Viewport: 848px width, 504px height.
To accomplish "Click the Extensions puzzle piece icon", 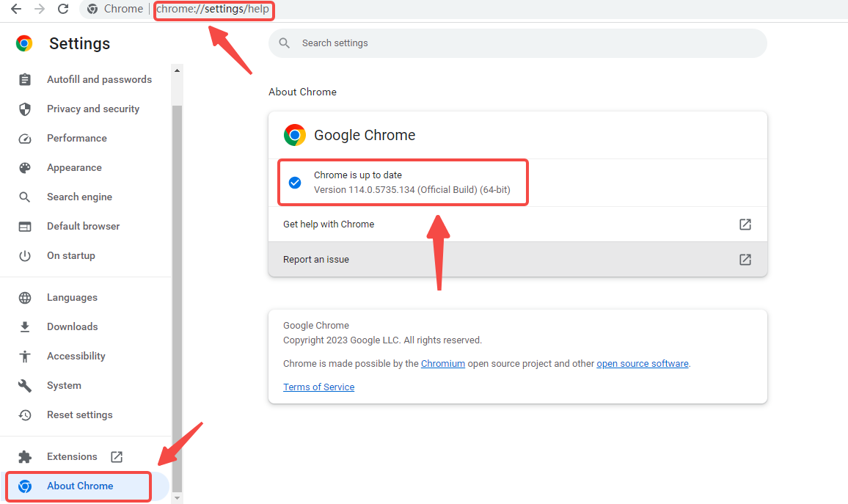I will coord(25,456).
